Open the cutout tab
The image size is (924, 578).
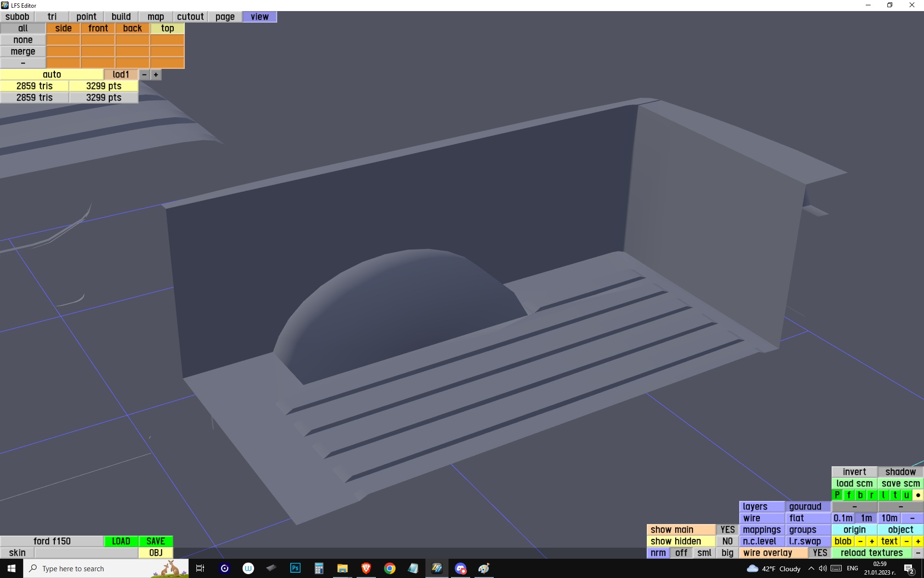pyautogui.click(x=190, y=16)
